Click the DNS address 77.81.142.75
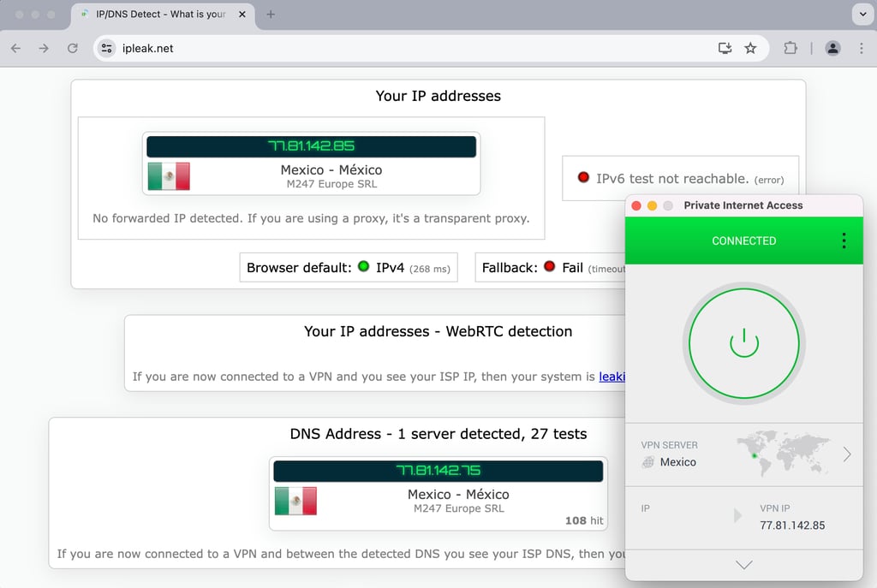 [x=438, y=471]
